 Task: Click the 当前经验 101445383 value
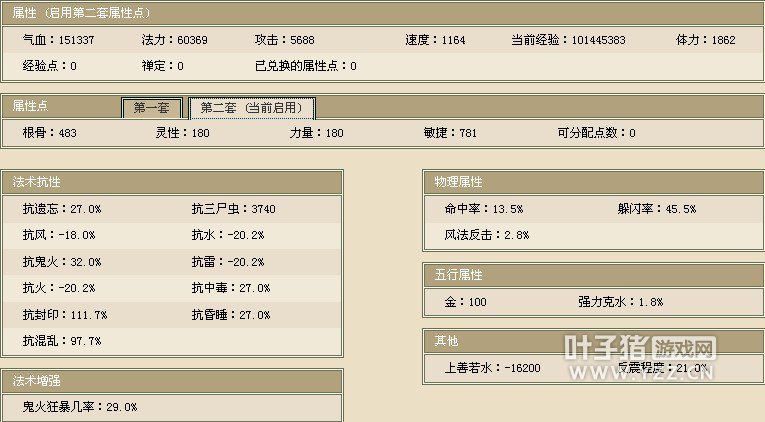tap(568, 40)
